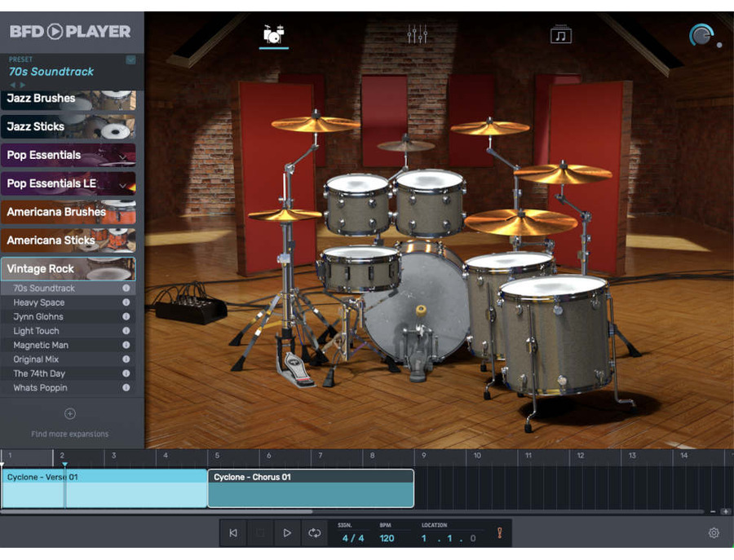Image resolution: width=734 pixels, height=560 pixels.
Task: Load the 70s Soundtrack preset row
Action: coord(69,289)
